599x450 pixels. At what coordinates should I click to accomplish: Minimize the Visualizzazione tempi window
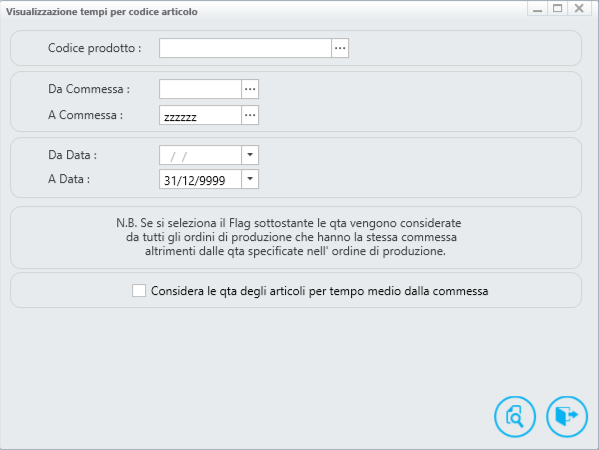537,8
